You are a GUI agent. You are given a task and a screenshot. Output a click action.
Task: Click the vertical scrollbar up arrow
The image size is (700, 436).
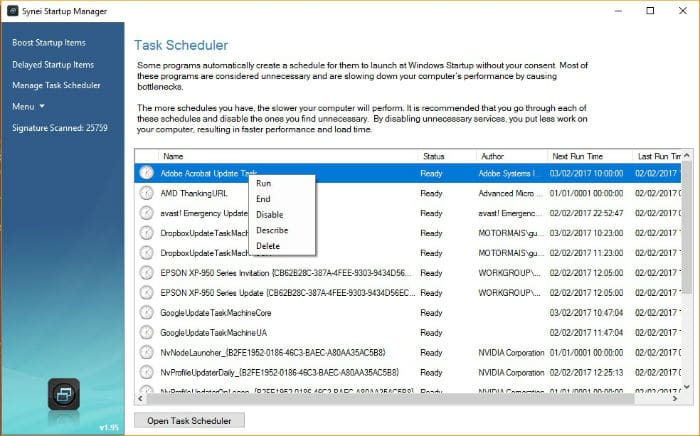click(687, 155)
